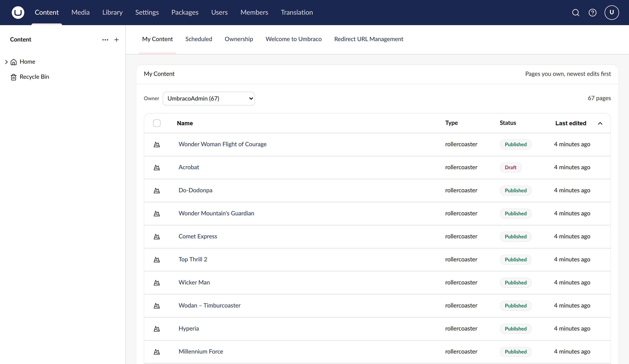Sort by the Name column header
Screen dimensions: 629x364
185,123
